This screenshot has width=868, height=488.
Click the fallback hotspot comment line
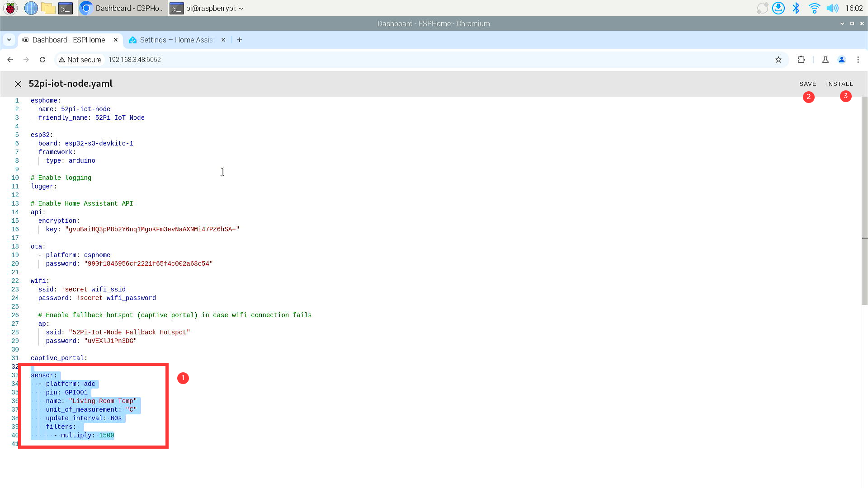(175, 315)
